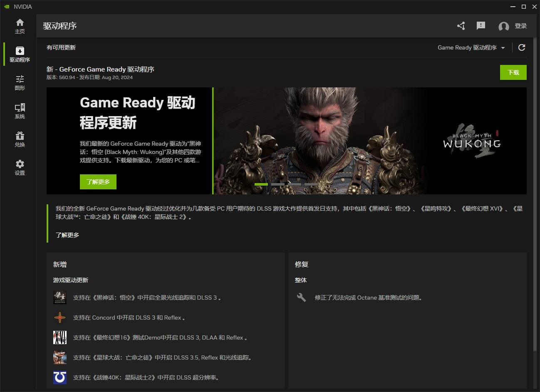Open 设置 (Settings) gear icon
Screen dimensions: 540x392
(20, 167)
